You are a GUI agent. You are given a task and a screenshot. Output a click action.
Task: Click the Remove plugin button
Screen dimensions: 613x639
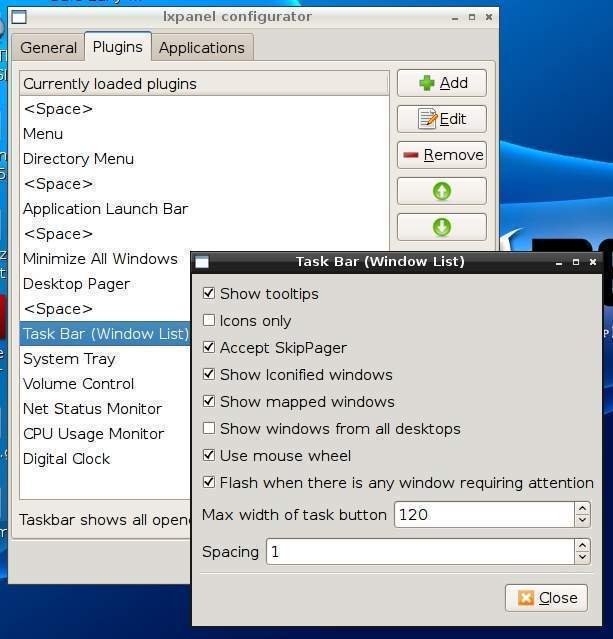click(x=441, y=155)
